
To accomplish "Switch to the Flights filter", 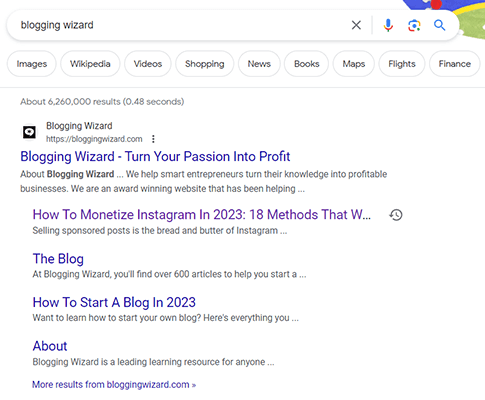I will click(402, 64).
